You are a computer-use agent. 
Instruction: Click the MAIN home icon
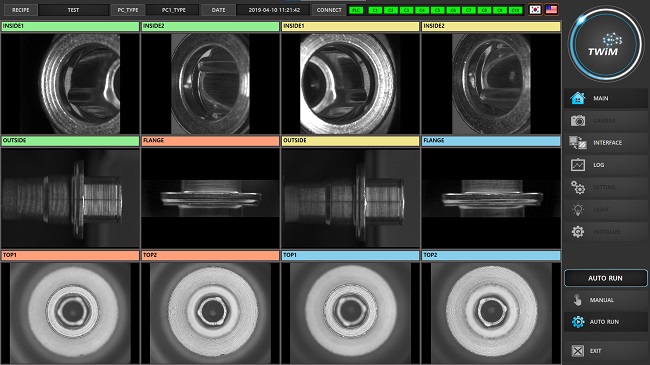coord(577,98)
